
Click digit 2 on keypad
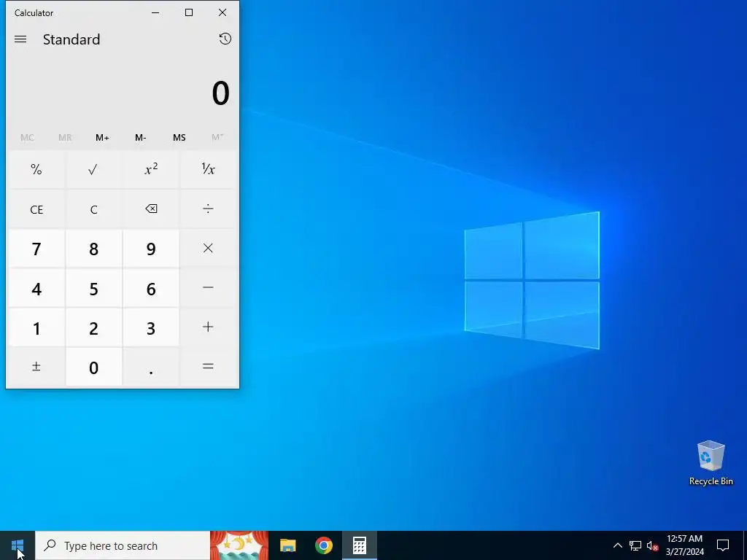coord(93,327)
